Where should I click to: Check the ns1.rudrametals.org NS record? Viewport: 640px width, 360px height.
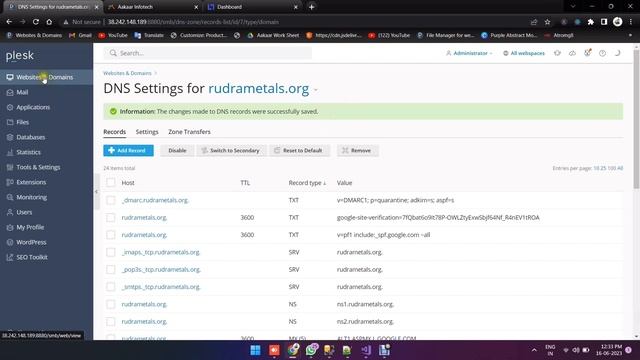coord(111,304)
